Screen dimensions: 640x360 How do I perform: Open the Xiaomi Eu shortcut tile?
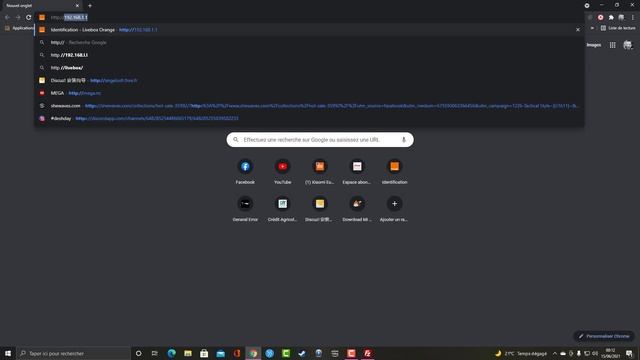(320, 171)
